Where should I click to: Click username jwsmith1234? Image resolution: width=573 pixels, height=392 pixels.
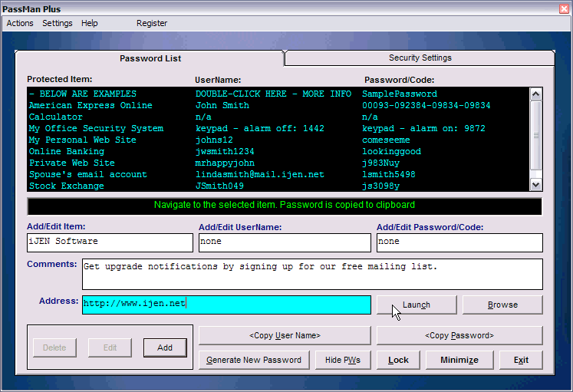coord(225,151)
